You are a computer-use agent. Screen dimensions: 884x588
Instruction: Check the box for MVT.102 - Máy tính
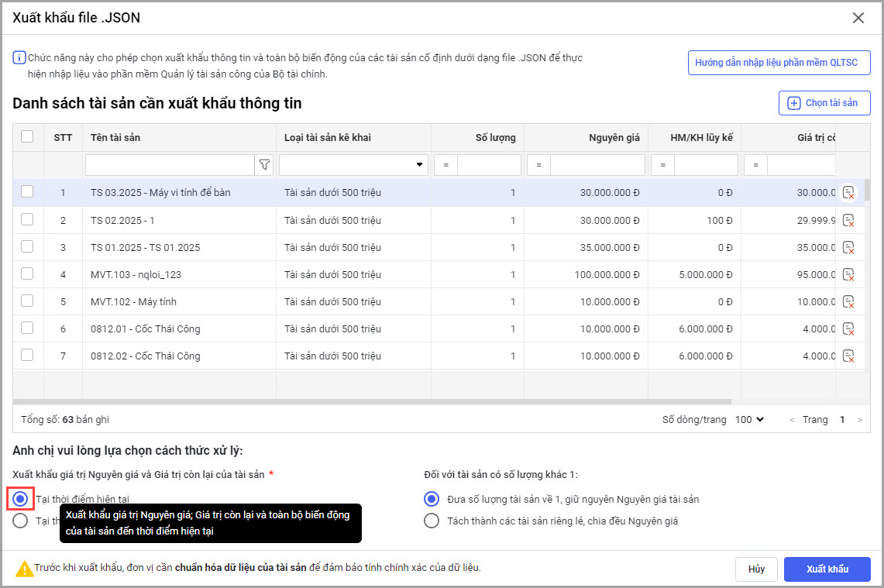pos(27,301)
